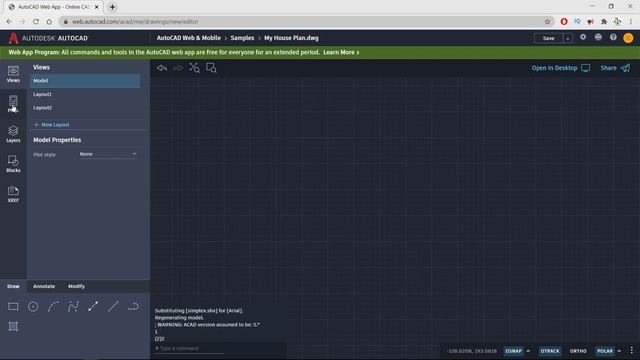The image size is (640, 360).
Task: Open the Save dropdown arrow
Action: pos(567,38)
